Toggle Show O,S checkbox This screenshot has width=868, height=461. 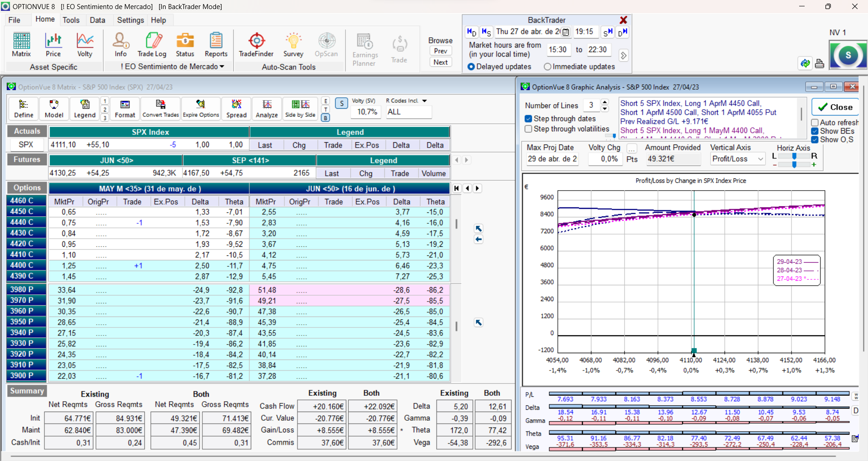click(x=815, y=139)
